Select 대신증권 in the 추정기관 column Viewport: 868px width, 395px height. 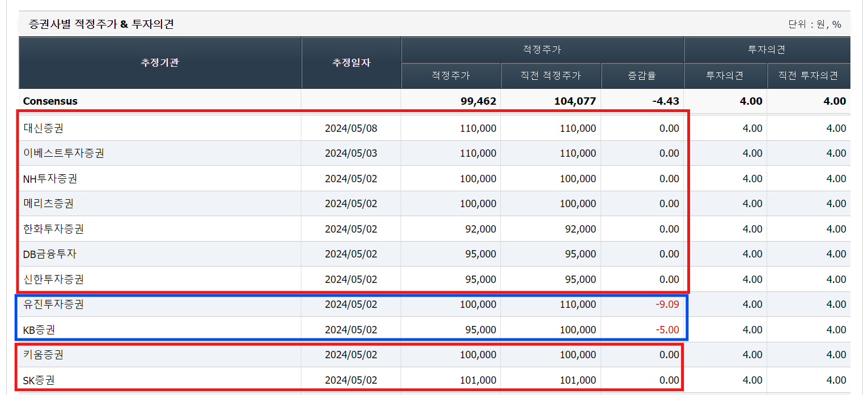[x=44, y=128]
